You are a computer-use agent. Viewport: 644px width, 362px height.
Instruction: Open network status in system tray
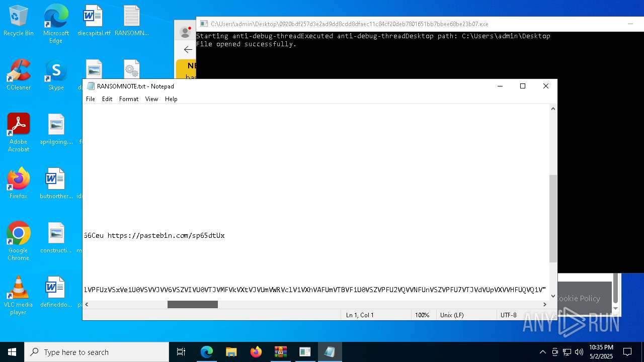(567, 352)
